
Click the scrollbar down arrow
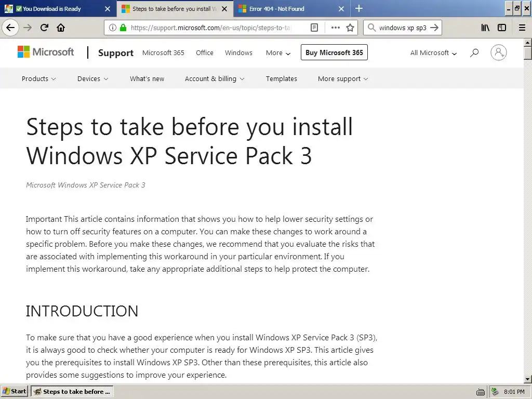(x=527, y=379)
